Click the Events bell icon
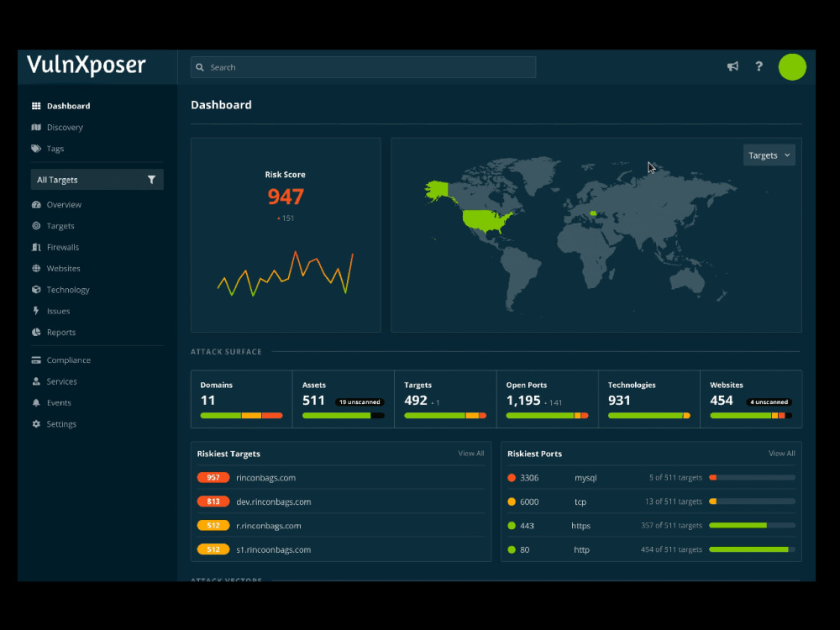 coord(36,403)
